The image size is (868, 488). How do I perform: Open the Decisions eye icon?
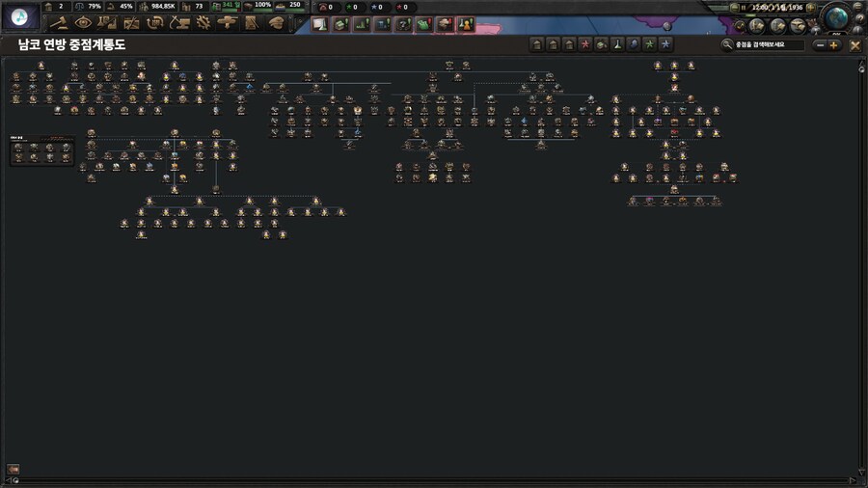click(x=82, y=22)
